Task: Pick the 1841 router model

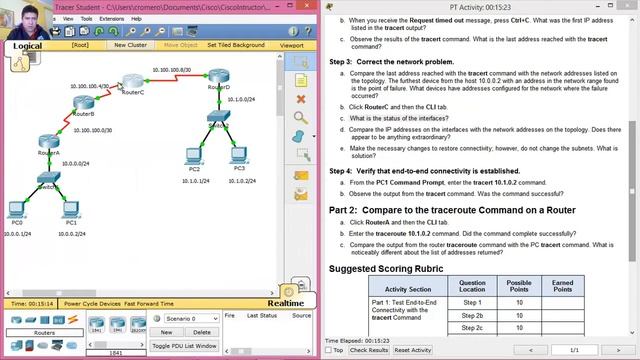Action: click(x=97, y=324)
